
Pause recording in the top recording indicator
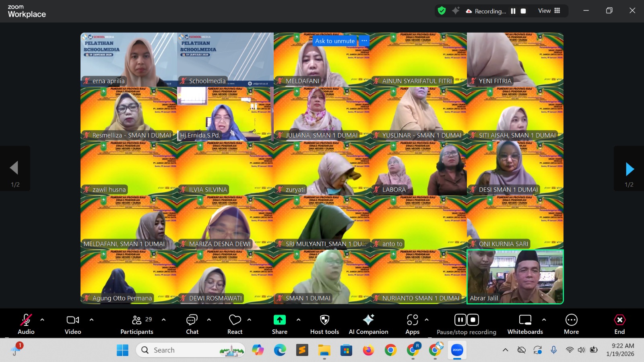[513, 11]
